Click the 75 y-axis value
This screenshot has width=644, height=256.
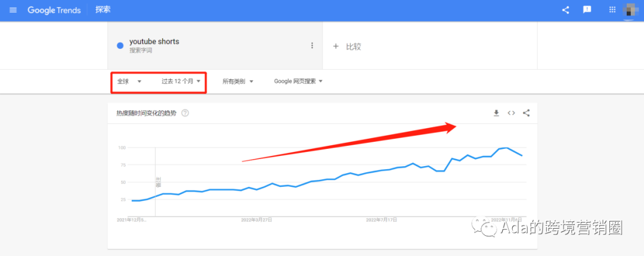[x=122, y=165]
